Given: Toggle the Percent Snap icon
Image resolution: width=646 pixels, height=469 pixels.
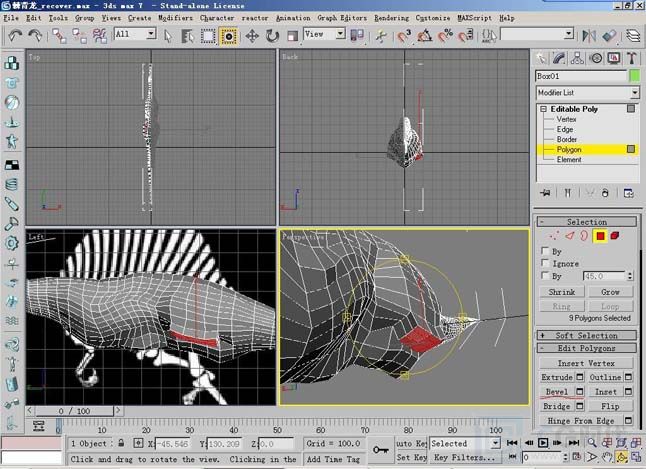Looking at the screenshot, I should 445,36.
